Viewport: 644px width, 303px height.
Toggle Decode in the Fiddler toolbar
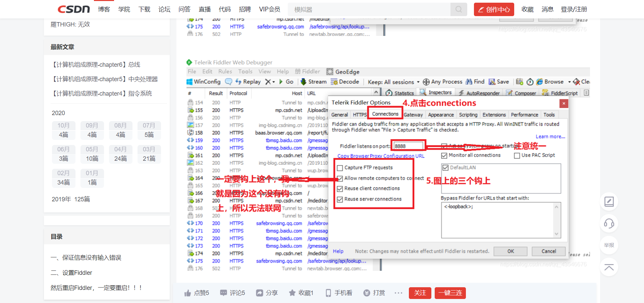345,82
